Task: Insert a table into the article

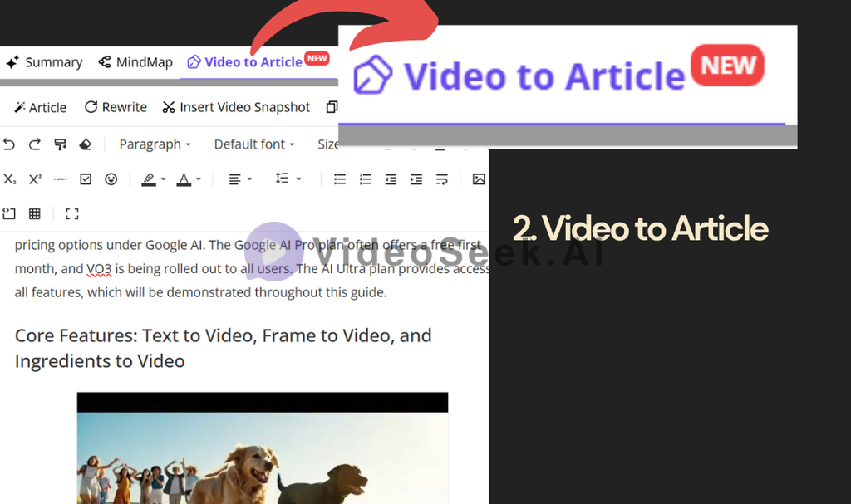Action: pos(35,213)
